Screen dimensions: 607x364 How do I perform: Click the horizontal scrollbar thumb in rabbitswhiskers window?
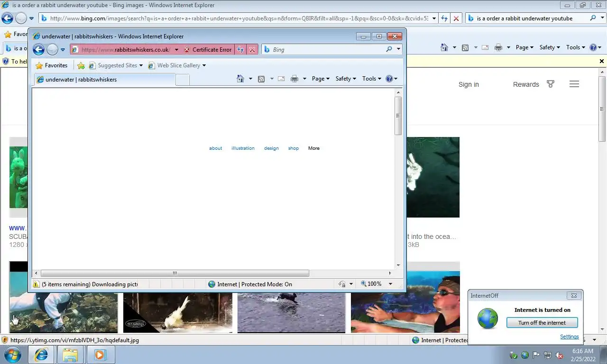[x=175, y=273]
